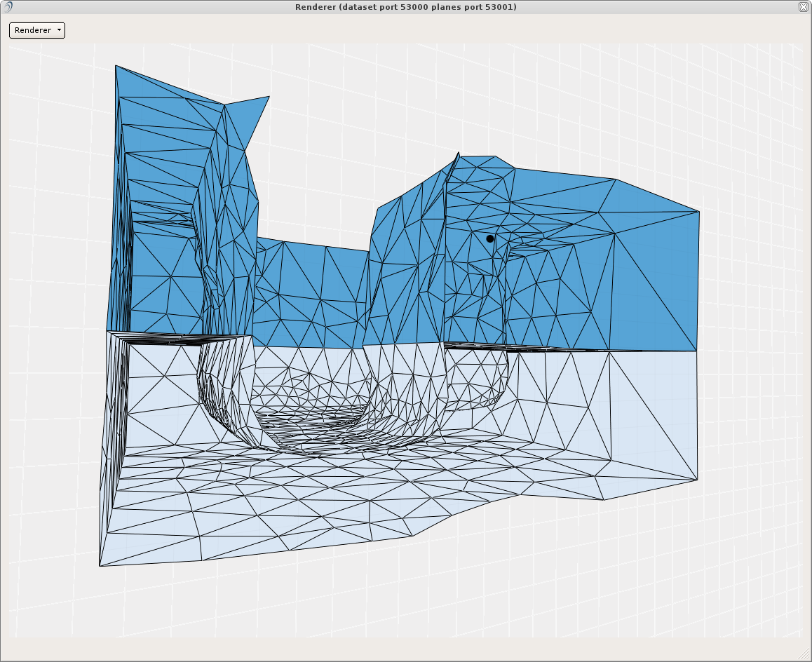Click the flat dark blue wall between the towers

coord(316,295)
